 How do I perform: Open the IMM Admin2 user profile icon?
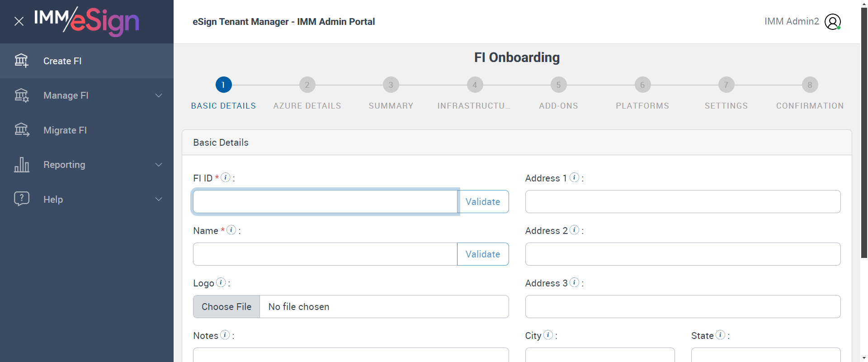(x=832, y=22)
